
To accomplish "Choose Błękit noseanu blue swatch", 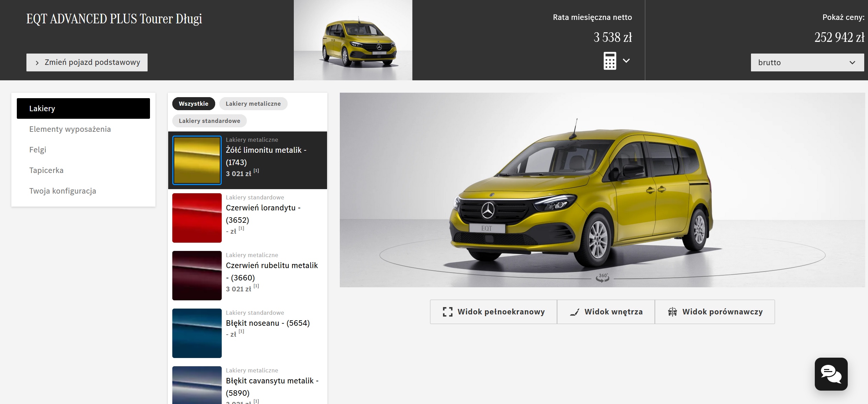I will 197,333.
